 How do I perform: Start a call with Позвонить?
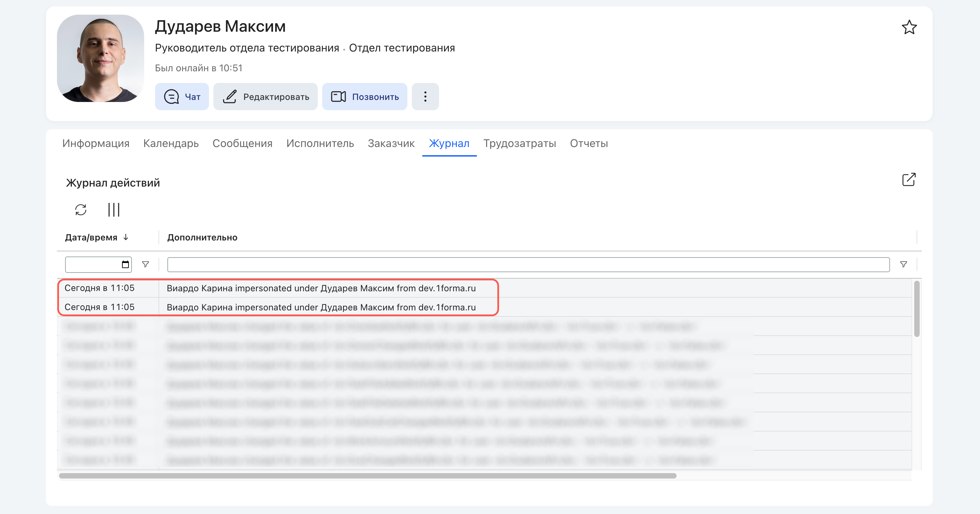(364, 97)
